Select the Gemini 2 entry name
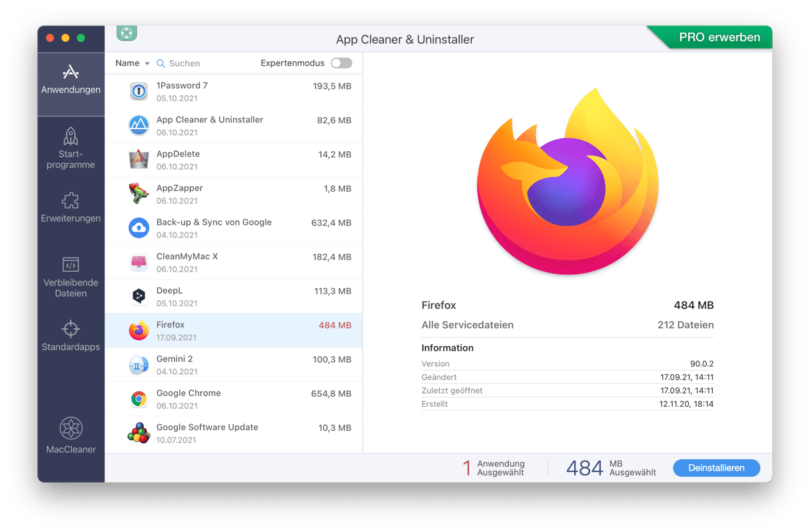810x532 pixels. [175, 359]
